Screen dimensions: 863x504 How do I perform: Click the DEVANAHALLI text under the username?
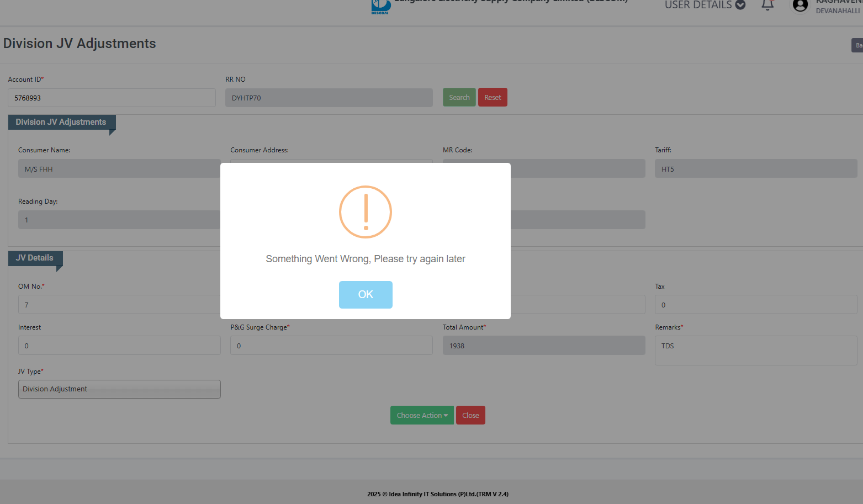(838, 11)
